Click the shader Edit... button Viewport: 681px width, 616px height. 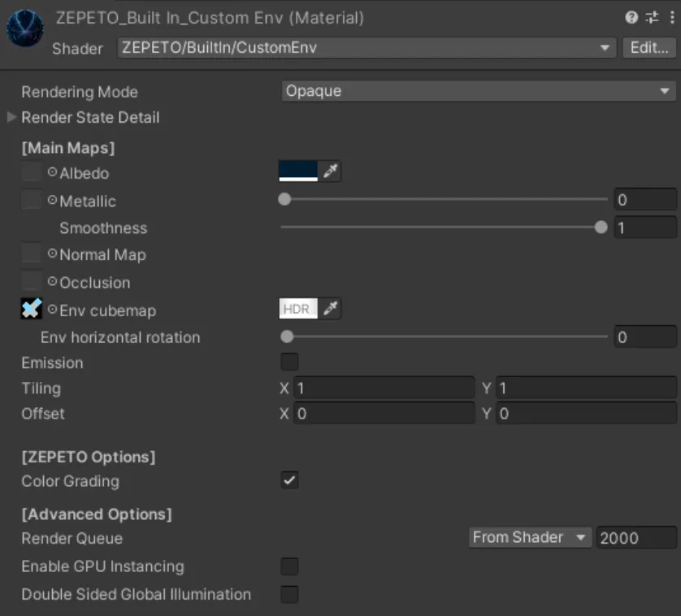tap(649, 48)
